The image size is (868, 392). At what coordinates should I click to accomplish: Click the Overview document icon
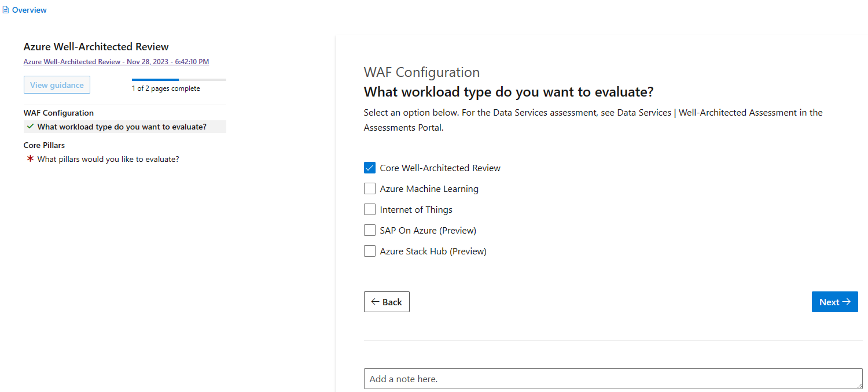coord(6,10)
